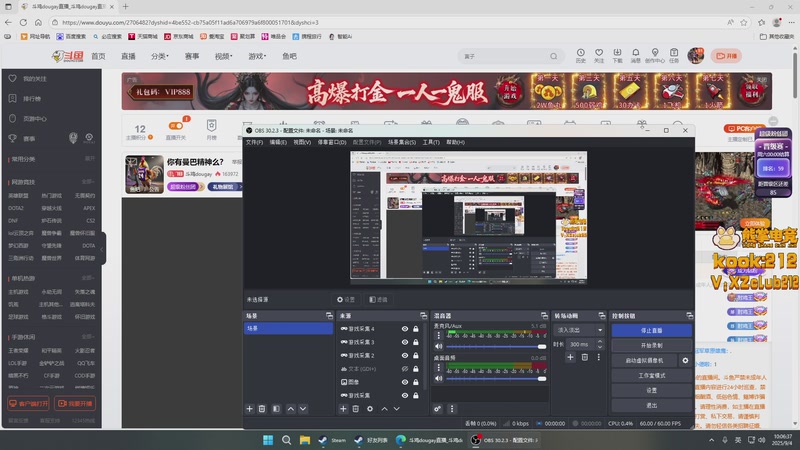Open OBS 帮助(H) Help menu

point(455,142)
